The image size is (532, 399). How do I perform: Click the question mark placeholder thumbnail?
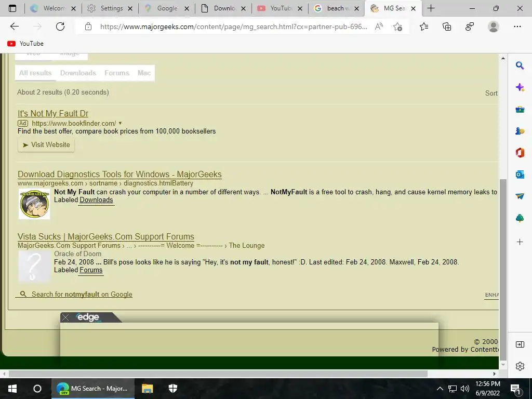[34, 267]
